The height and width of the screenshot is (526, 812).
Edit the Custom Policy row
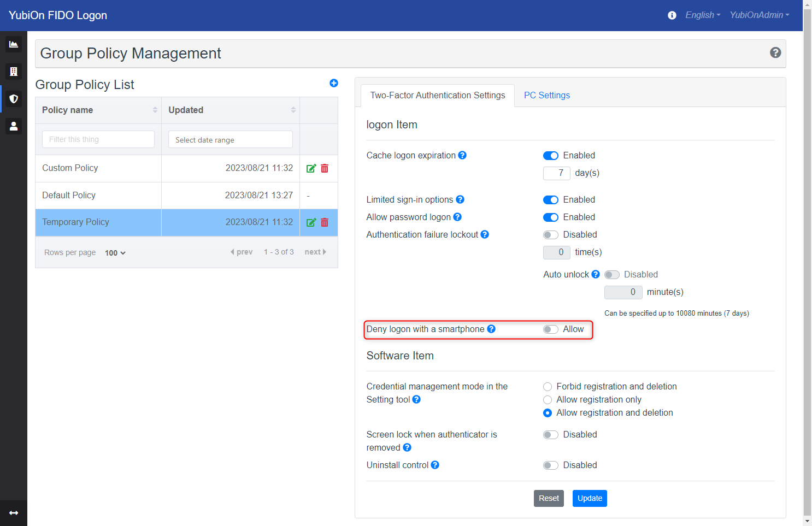tap(311, 168)
